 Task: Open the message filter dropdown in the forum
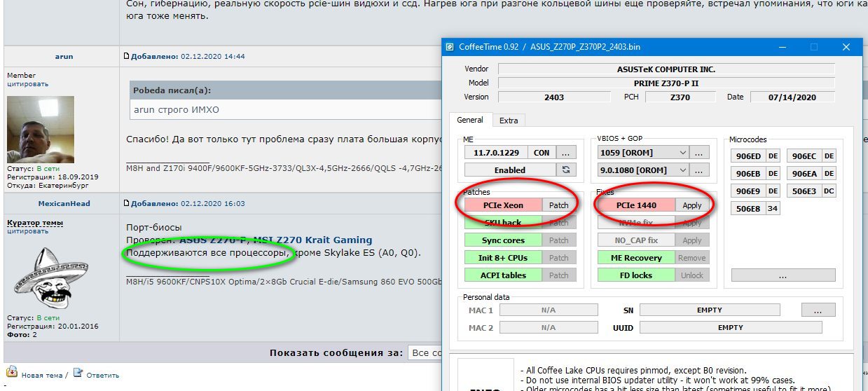coord(426,352)
